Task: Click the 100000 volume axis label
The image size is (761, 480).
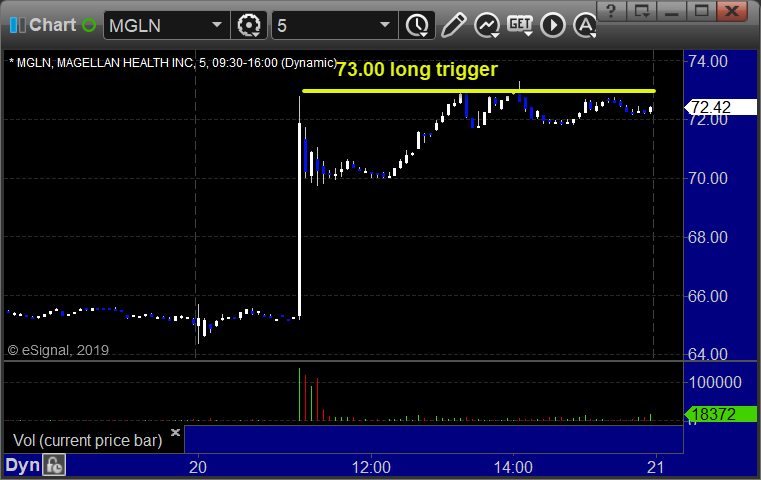Action: (715, 382)
